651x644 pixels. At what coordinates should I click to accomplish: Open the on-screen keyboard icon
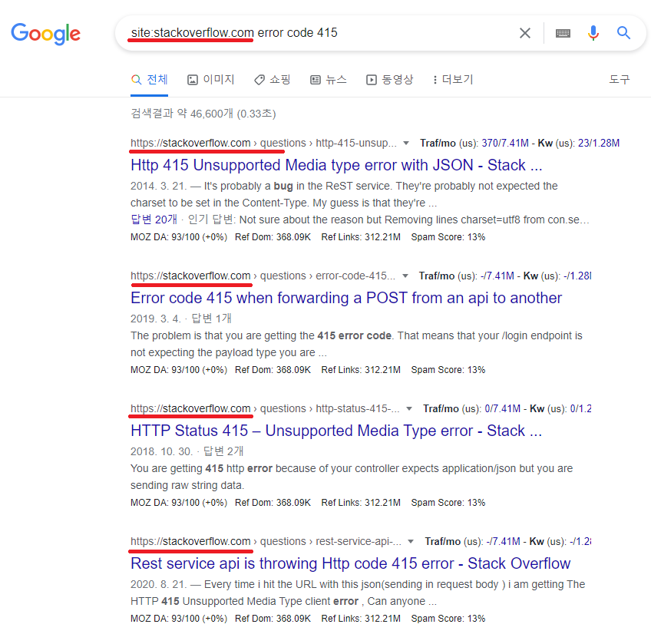[x=563, y=33]
